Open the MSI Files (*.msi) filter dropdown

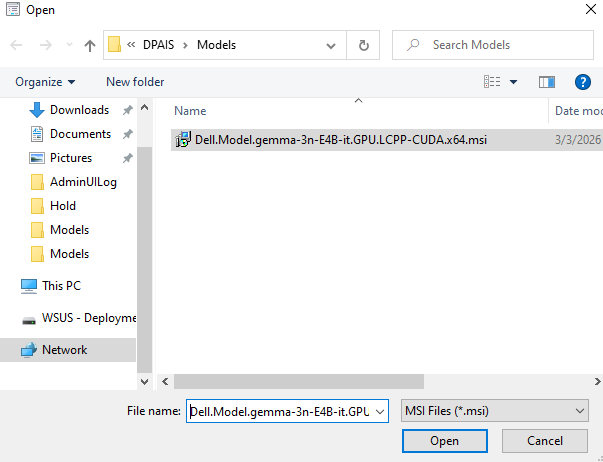(495, 411)
